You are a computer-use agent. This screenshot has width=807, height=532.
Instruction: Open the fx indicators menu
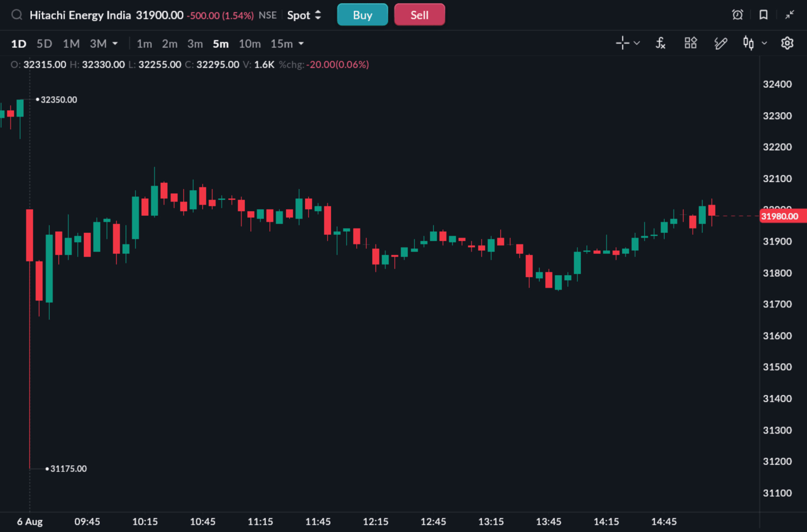[660, 43]
